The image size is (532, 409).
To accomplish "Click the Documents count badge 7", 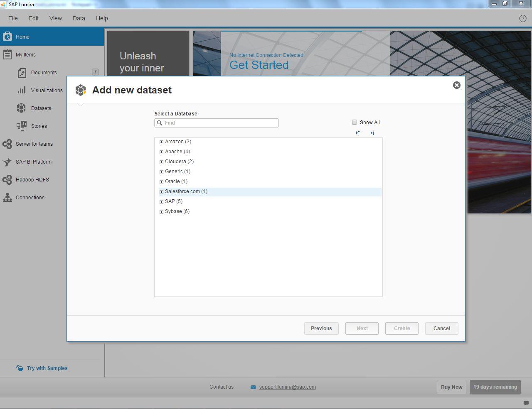I will (x=95, y=72).
